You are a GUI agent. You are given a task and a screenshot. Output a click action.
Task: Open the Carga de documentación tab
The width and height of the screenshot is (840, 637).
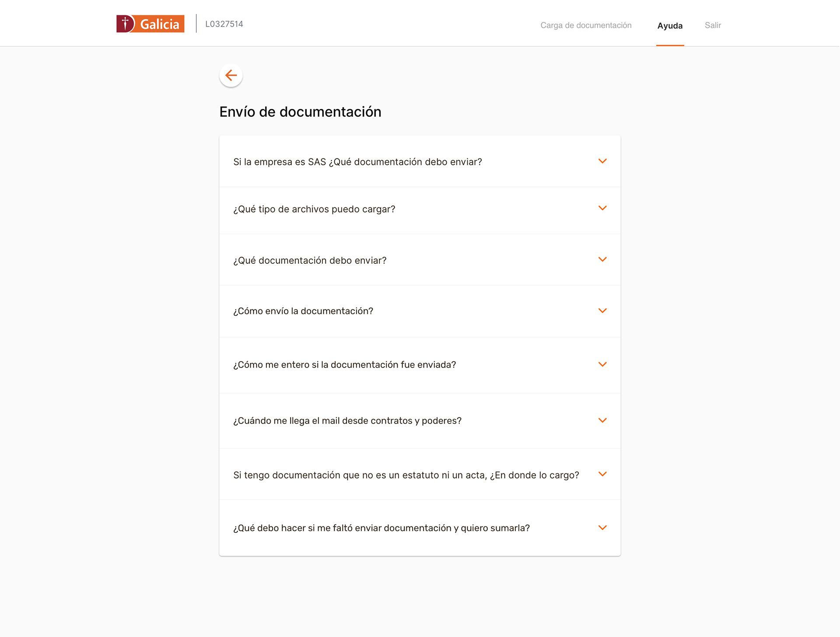click(586, 25)
